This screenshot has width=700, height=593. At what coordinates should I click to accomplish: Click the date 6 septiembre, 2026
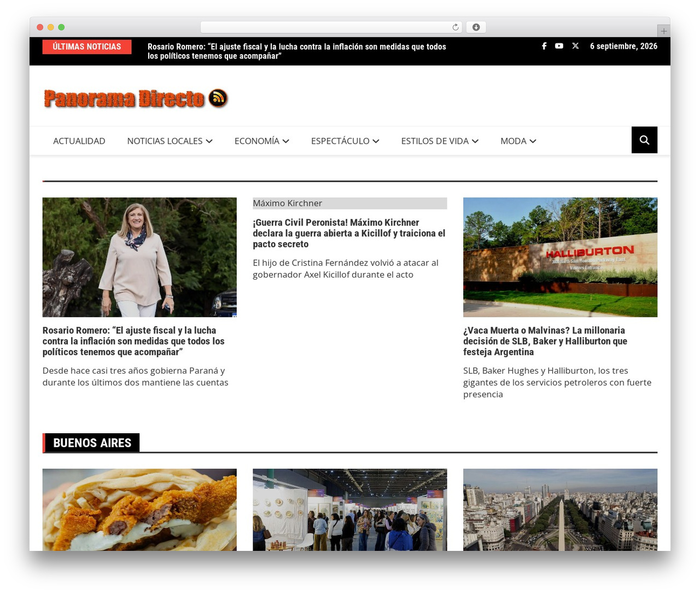tap(623, 46)
